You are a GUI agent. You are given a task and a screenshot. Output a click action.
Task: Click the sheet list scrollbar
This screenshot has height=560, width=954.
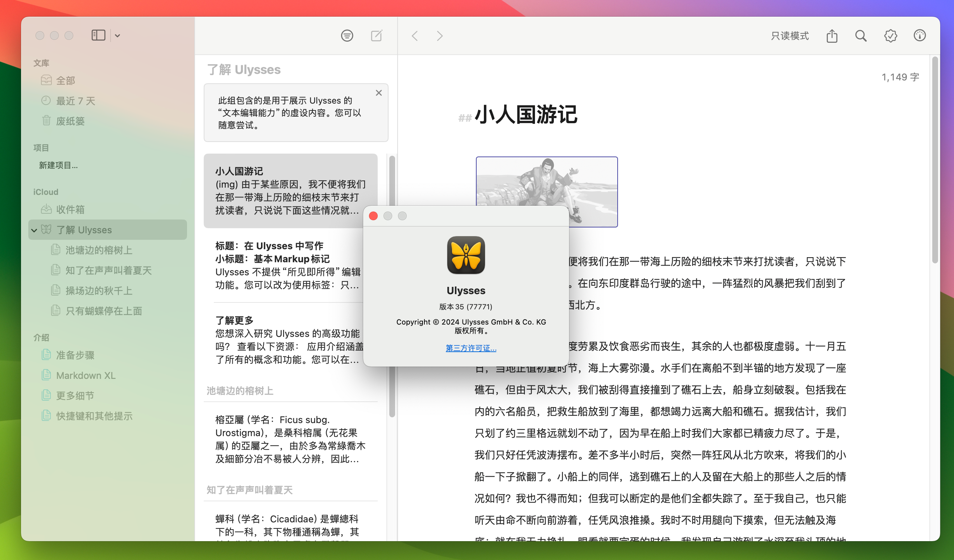pos(392,286)
